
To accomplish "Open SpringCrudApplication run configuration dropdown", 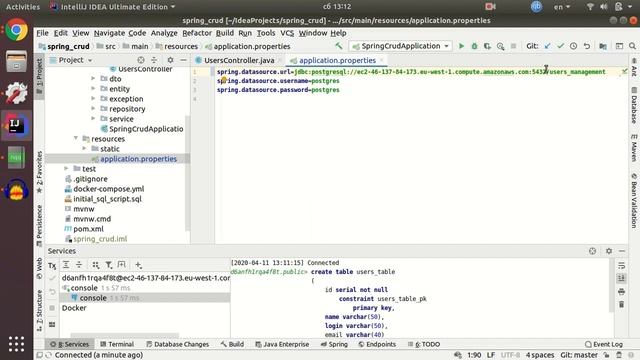I will click(401, 46).
